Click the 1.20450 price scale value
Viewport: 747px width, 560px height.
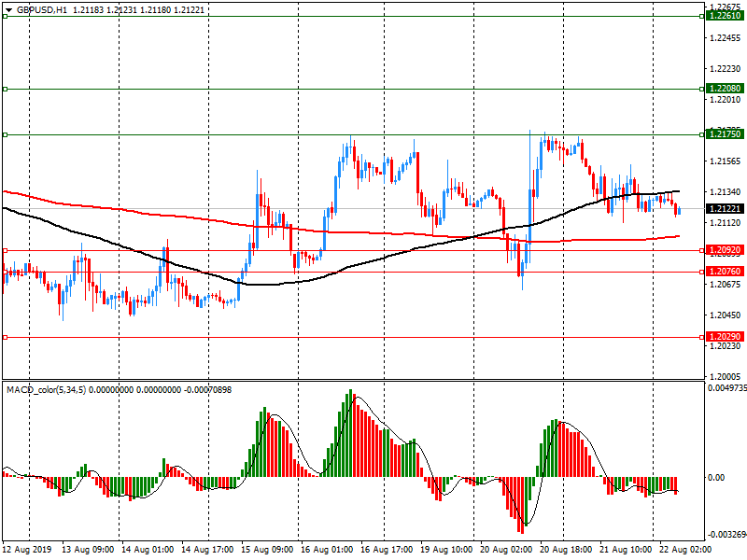(x=726, y=315)
